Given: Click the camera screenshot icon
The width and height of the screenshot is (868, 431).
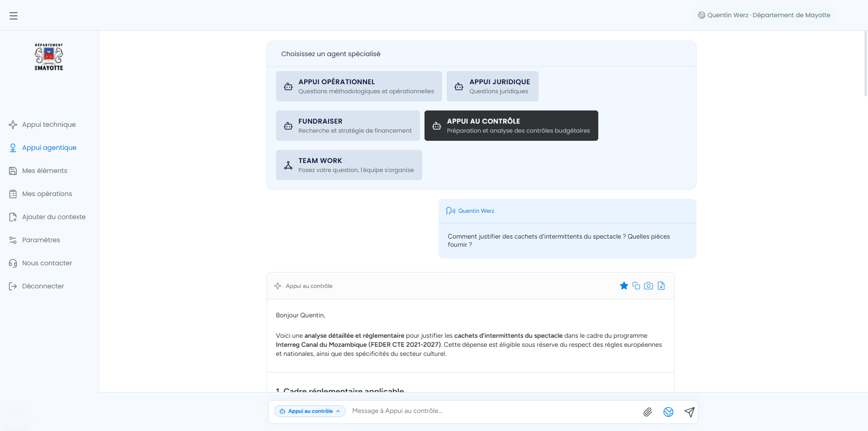Looking at the screenshot, I should pos(649,286).
